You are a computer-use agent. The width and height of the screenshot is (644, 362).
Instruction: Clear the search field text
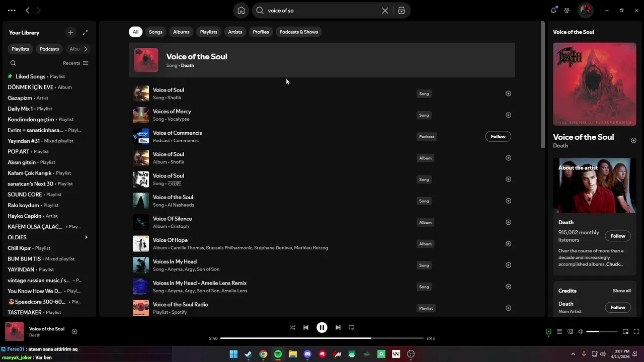(x=385, y=10)
